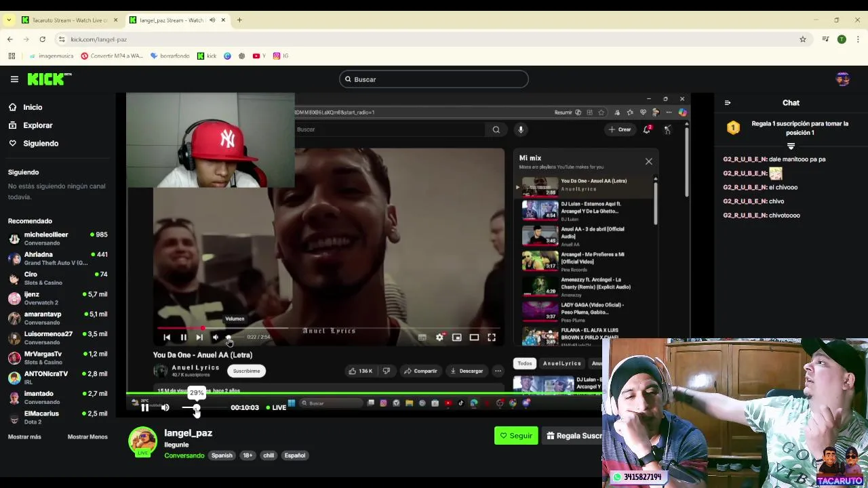
Task: Close the langel_paz Stream tab
Action: tap(223, 20)
